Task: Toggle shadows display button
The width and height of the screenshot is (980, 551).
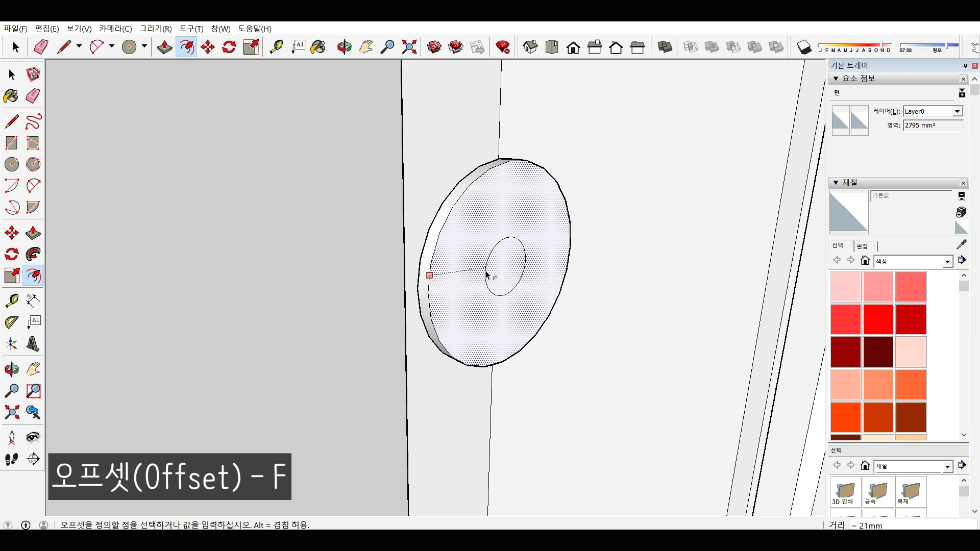Action: [804, 47]
